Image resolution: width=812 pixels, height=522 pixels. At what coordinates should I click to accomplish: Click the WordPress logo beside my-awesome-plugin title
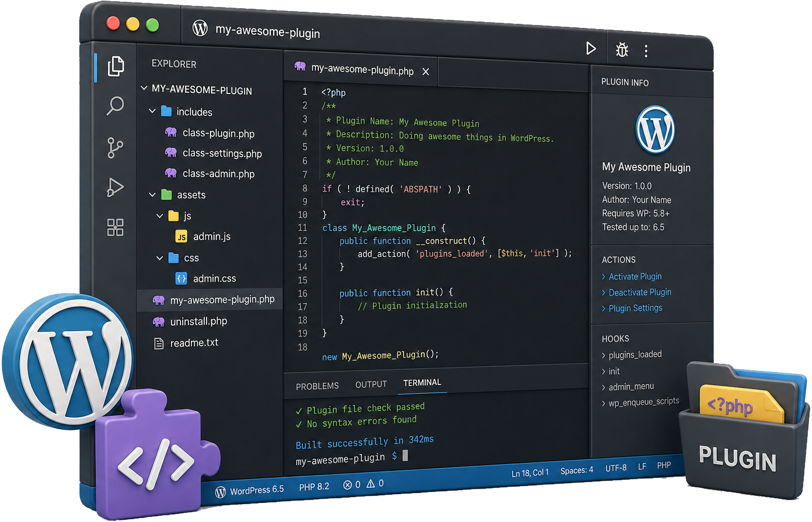pyautogui.click(x=200, y=28)
